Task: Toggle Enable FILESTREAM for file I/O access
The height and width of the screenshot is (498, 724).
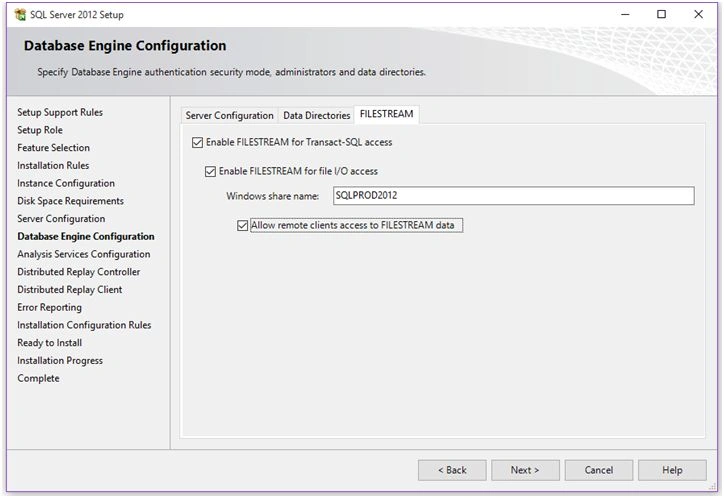Action: pyautogui.click(x=210, y=172)
